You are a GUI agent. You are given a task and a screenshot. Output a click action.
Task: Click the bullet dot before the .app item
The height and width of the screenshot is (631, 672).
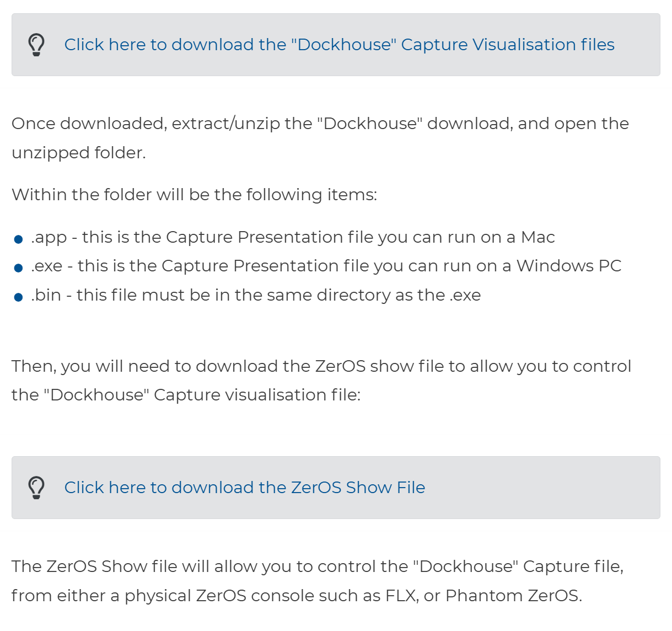coord(18,239)
